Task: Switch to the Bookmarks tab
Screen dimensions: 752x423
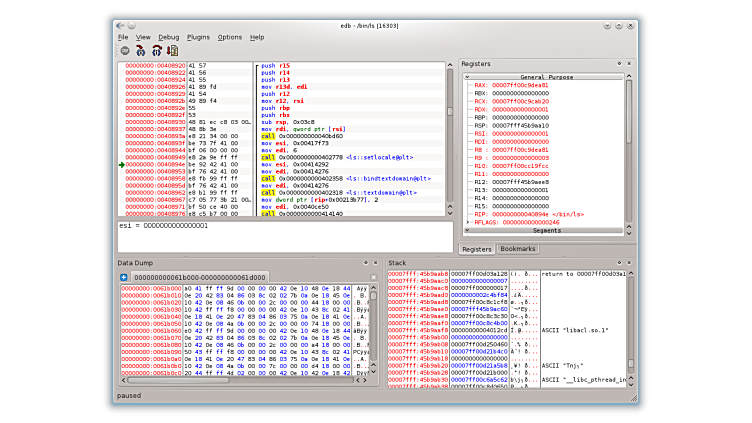Action: [518, 248]
